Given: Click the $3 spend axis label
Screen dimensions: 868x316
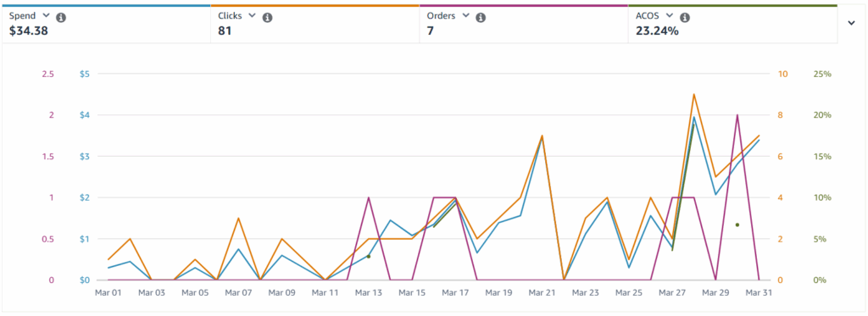Looking at the screenshot, I should point(84,157).
